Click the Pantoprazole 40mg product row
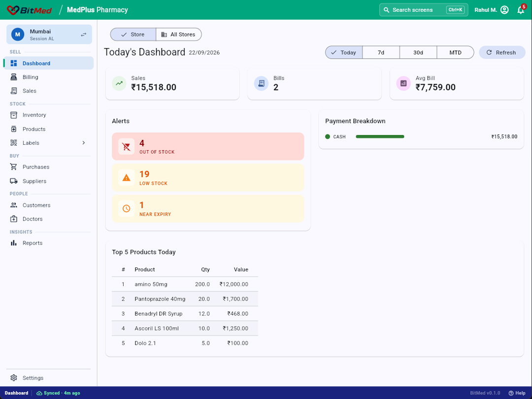The image size is (532, 399). pyautogui.click(x=185, y=299)
